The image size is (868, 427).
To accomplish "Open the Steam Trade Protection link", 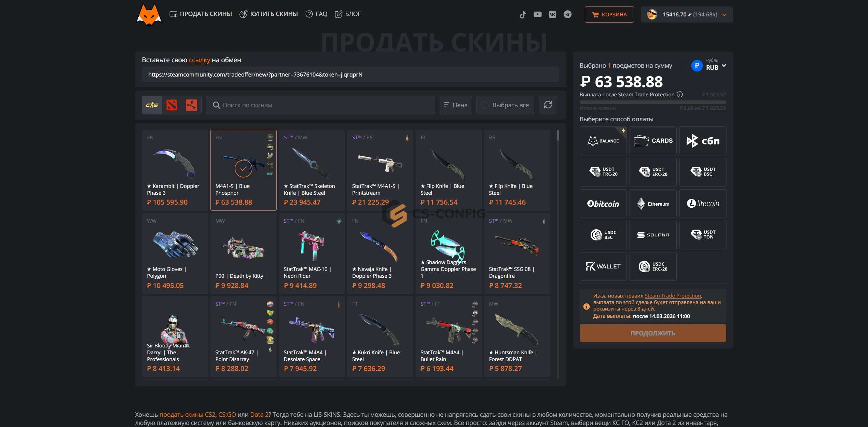I will [673, 296].
